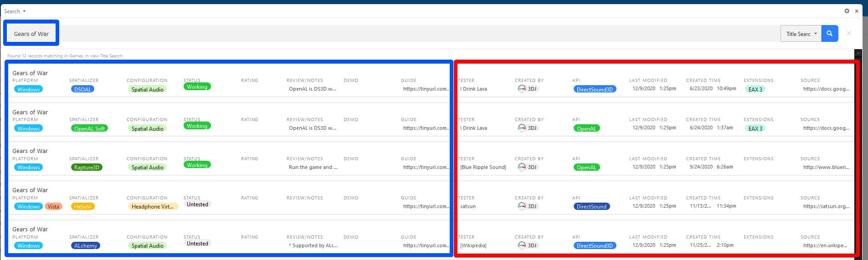Click 3DJ avatar in Rapture3D row
Screen dimensions: 868x260
[522, 167]
